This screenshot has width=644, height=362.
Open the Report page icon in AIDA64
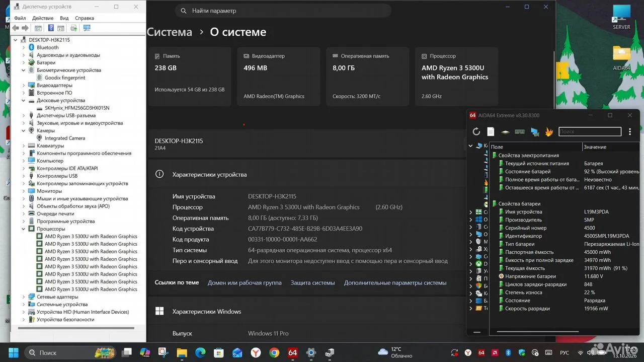491,132
